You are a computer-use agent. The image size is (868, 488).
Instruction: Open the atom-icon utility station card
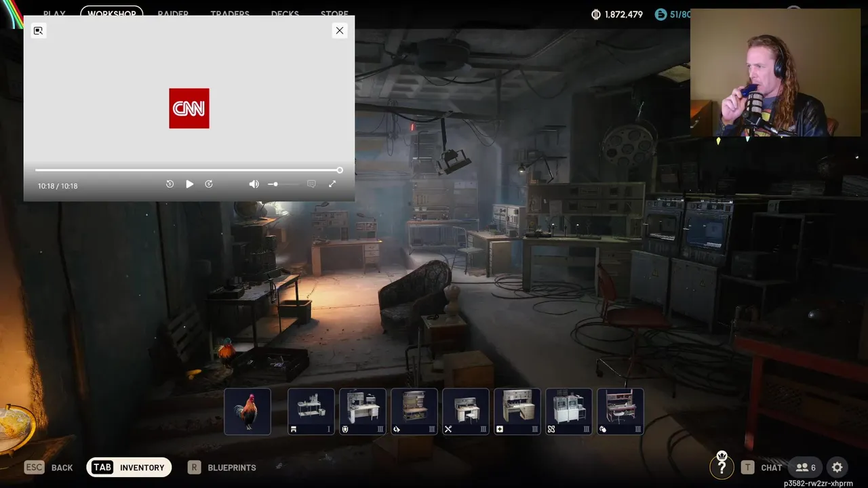[569, 411]
